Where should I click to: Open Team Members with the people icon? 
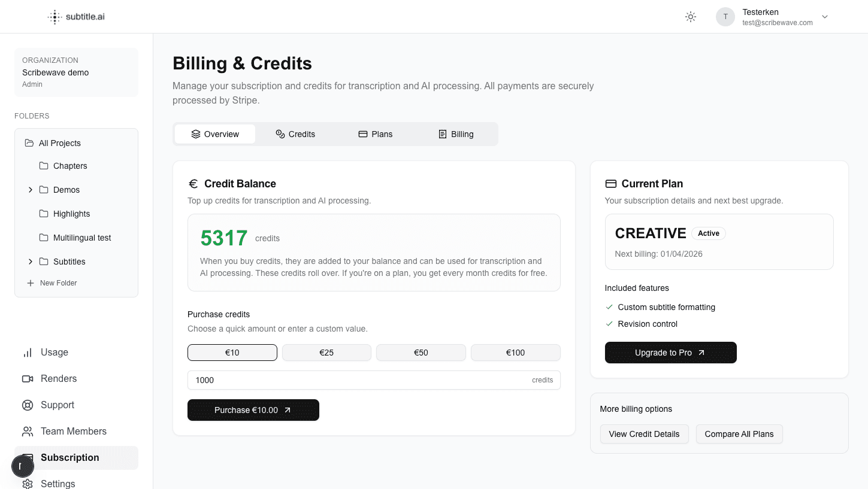28,431
